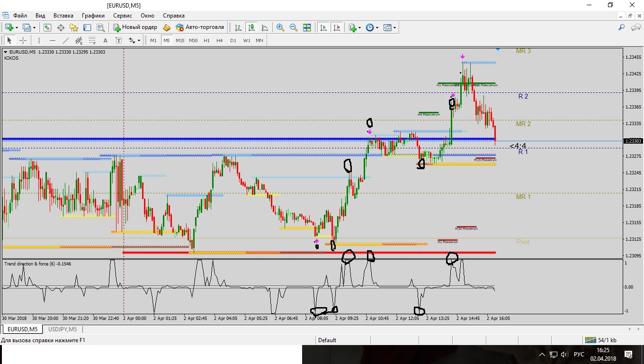
Task: Select the equidistant channel tool
Action: [79, 40]
